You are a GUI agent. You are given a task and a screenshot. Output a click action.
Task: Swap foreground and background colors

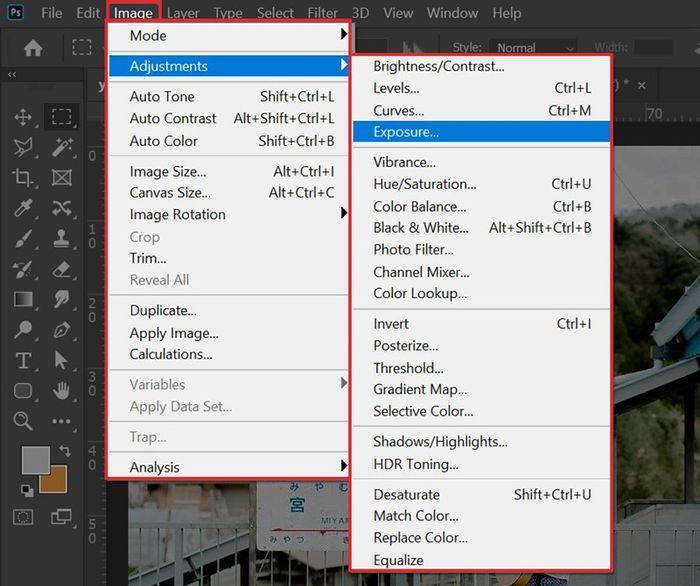(x=65, y=450)
